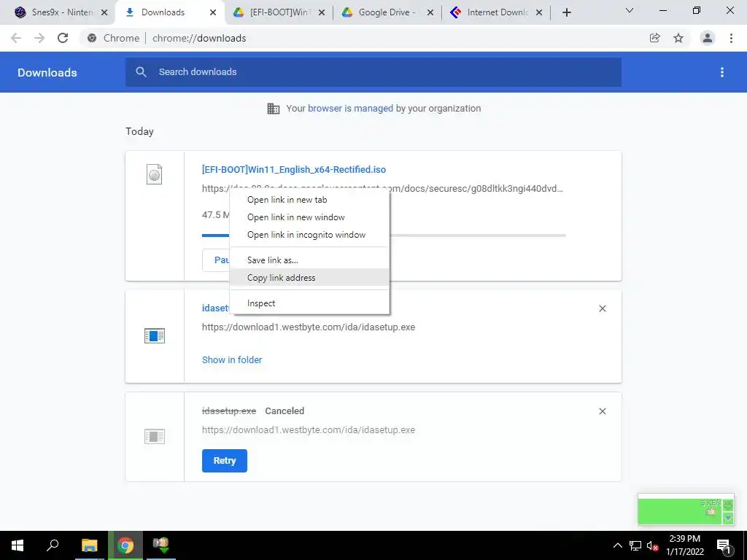Click the completed idasetup.exe file icon
The height and width of the screenshot is (560, 747).
(x=155, y=335)
